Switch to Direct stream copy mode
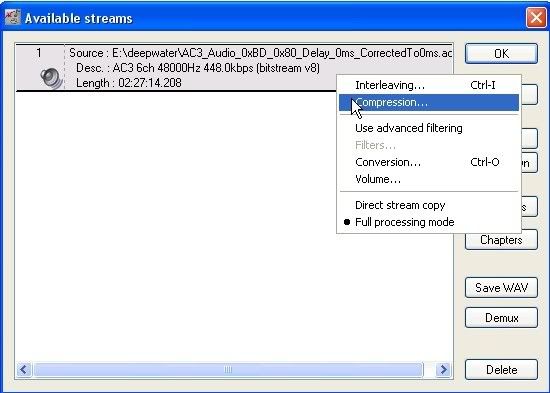This screenshot has width=550, height=393. [x=429, y=205]
